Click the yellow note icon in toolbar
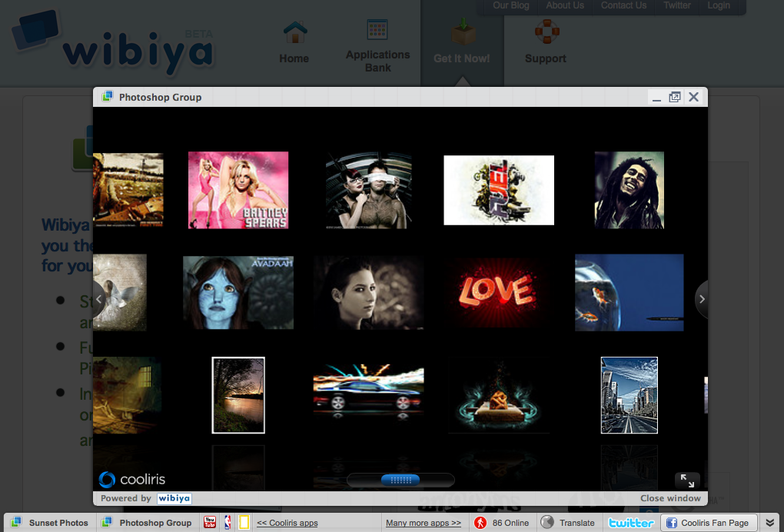 (x=244, y=523)
